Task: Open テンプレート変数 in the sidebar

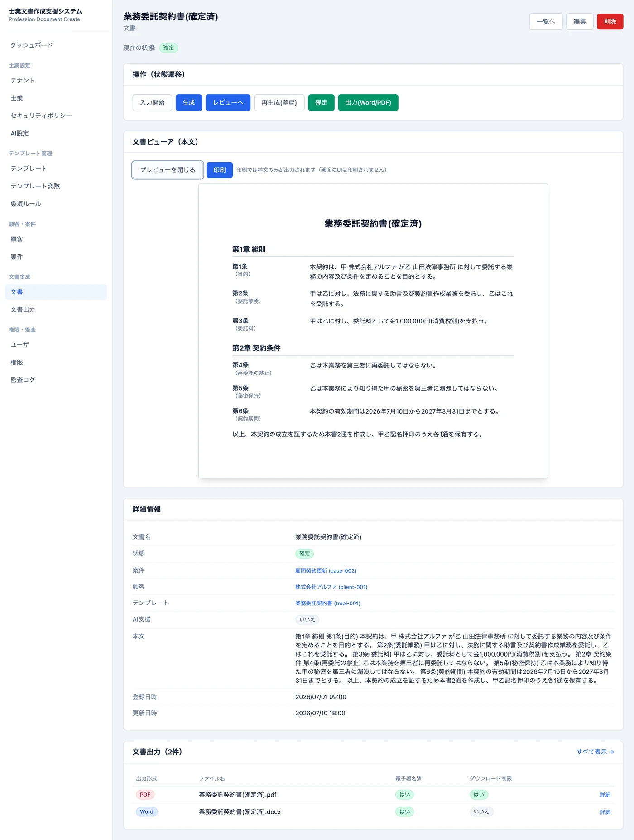Action: [x=56, y=186]
